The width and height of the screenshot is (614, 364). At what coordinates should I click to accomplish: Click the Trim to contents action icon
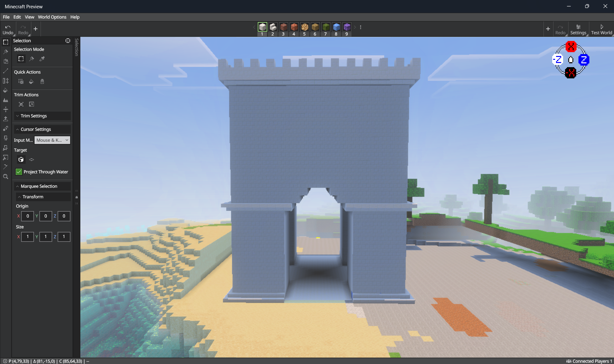click(x=21, y=104)
